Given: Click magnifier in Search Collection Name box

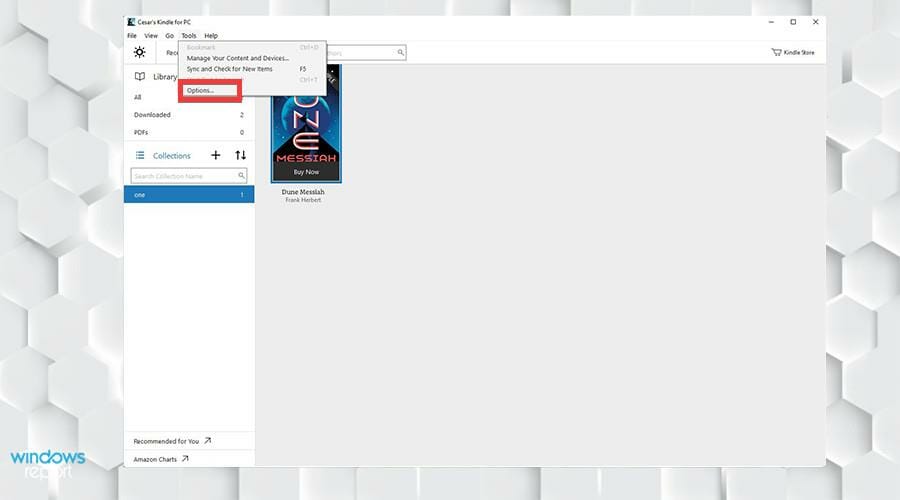Looking at the screenshot, I should coord(241,176).
